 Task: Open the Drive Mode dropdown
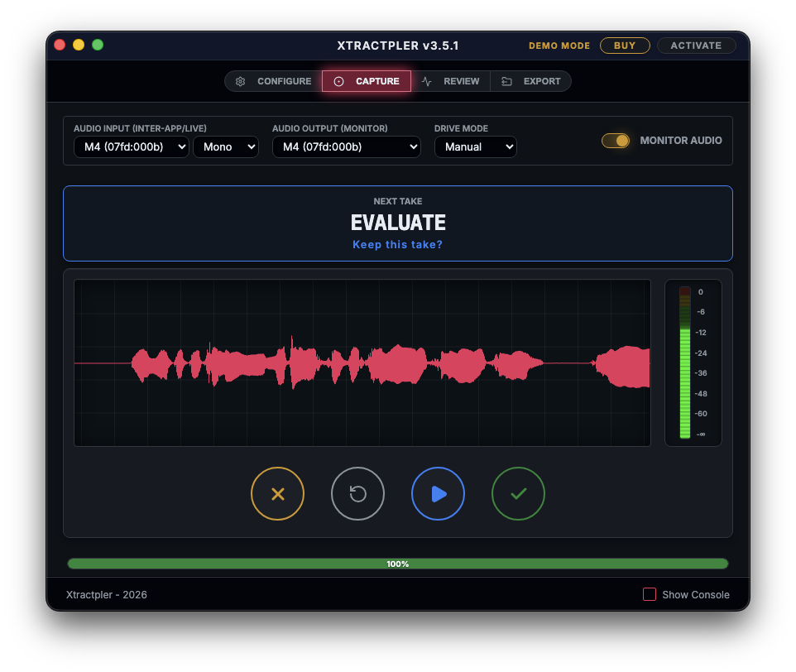(x=476, y=146)
